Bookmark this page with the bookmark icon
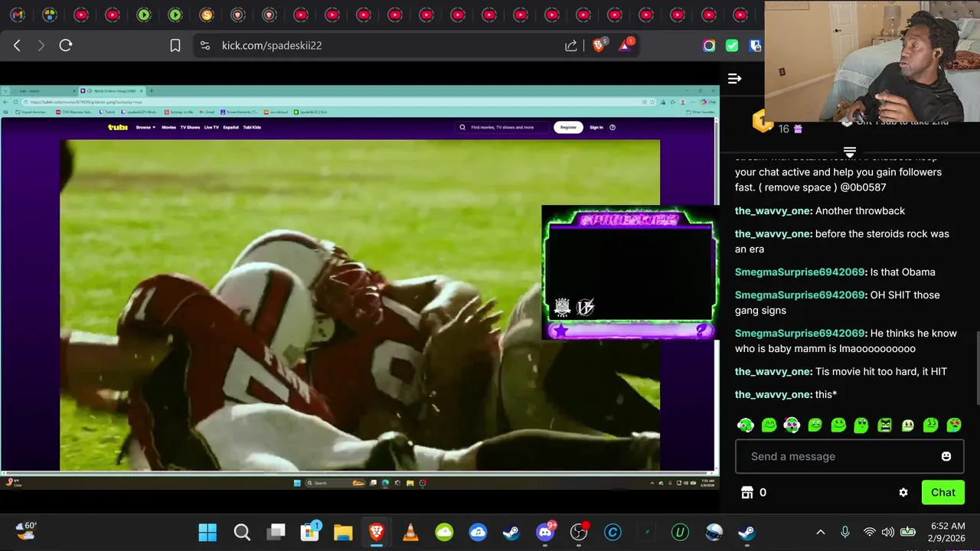Viewport: 980px width, 551px height. click(175, 45)
